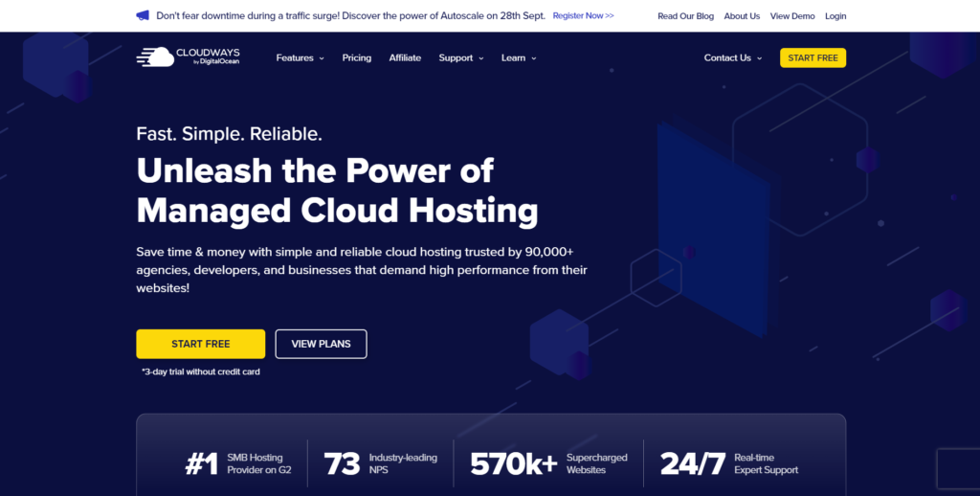Click the 'Fast. Simple. Reliable.' tagline
Viewport: 980px width, 496px height.
pos(230,134)
